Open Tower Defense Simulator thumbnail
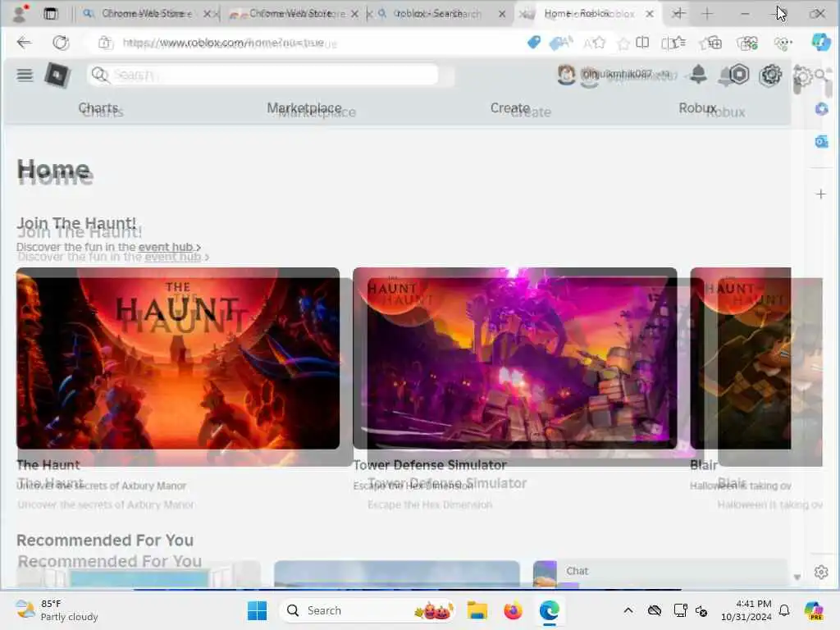 click(x=515, y=358)
